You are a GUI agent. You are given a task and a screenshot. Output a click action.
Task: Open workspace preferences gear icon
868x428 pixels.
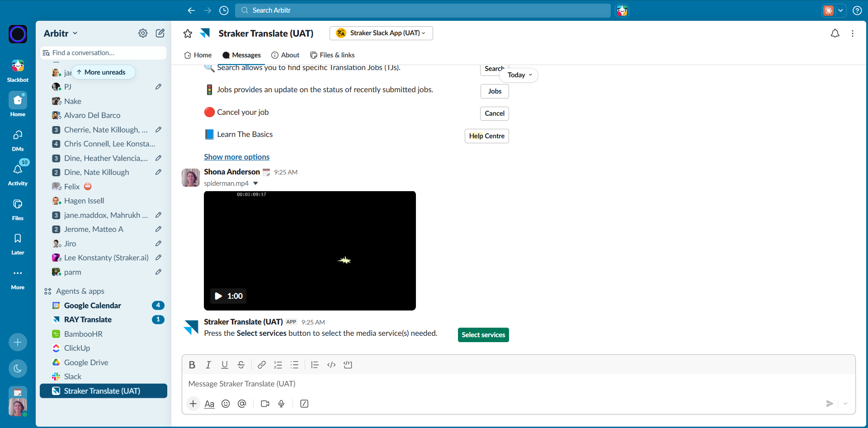pos(143,33)
